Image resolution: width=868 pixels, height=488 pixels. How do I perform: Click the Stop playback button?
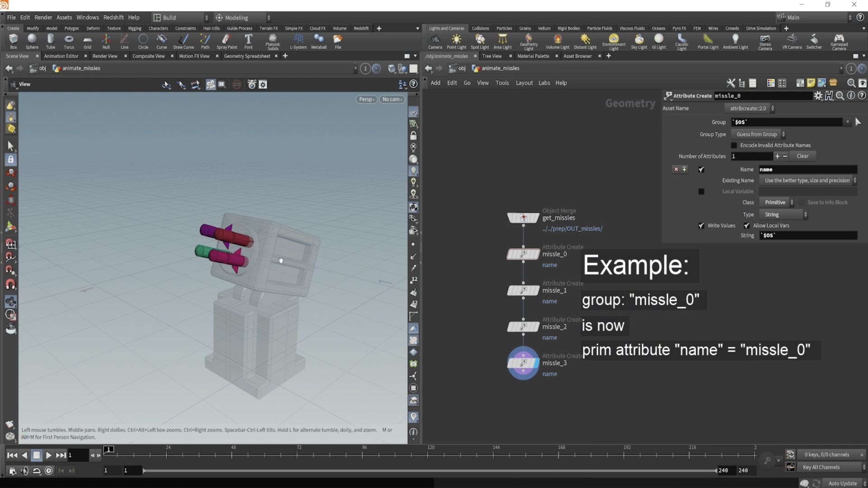[37, 455]
